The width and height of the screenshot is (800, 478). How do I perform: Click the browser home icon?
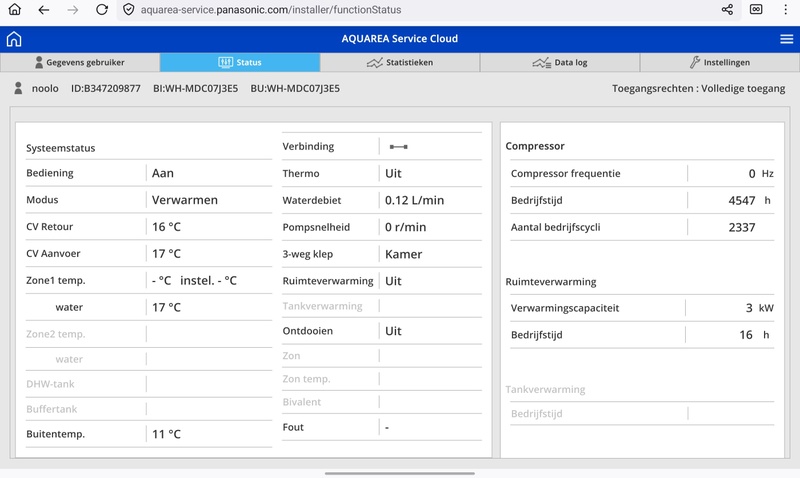coord(14,10)
